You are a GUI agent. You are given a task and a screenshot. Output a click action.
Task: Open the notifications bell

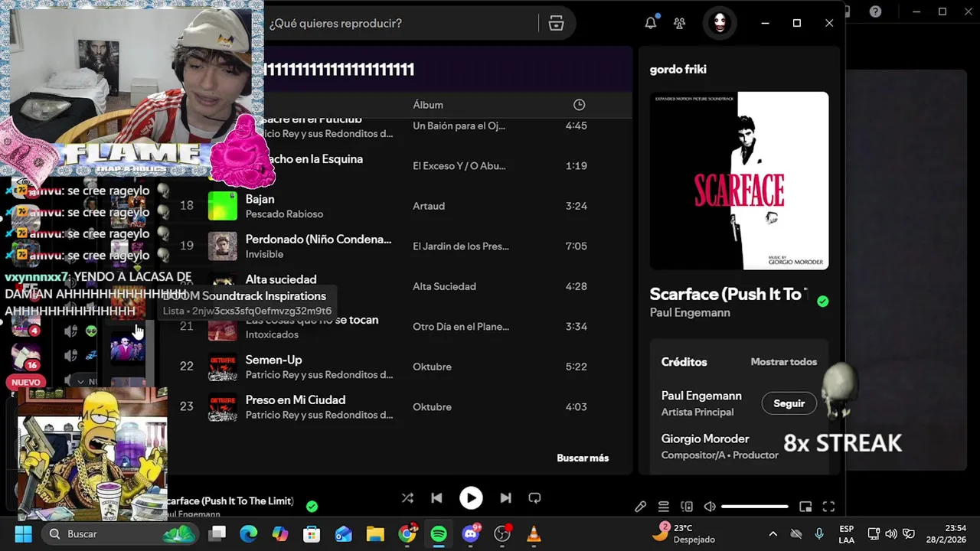(x=651, y=23)
